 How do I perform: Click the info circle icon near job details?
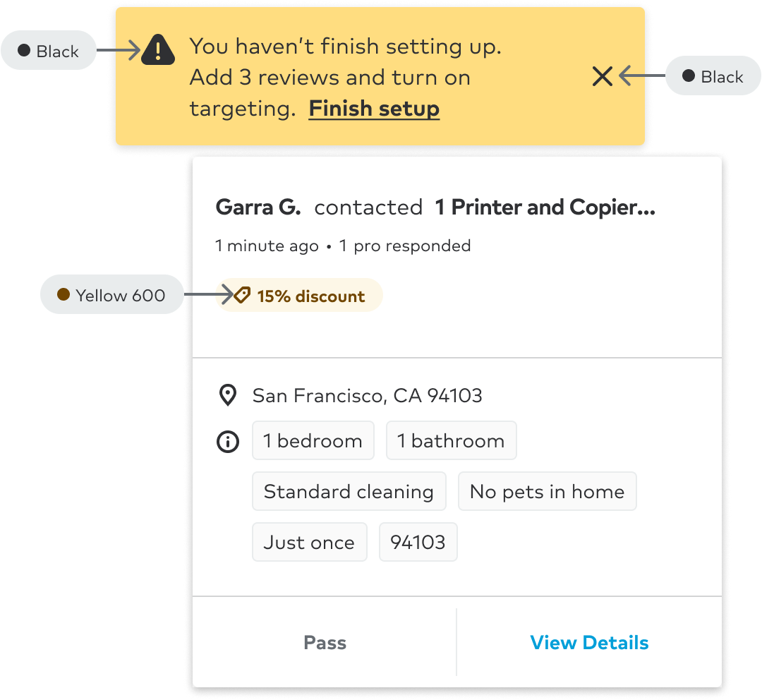pyautogui.click(x=227, y=442)
